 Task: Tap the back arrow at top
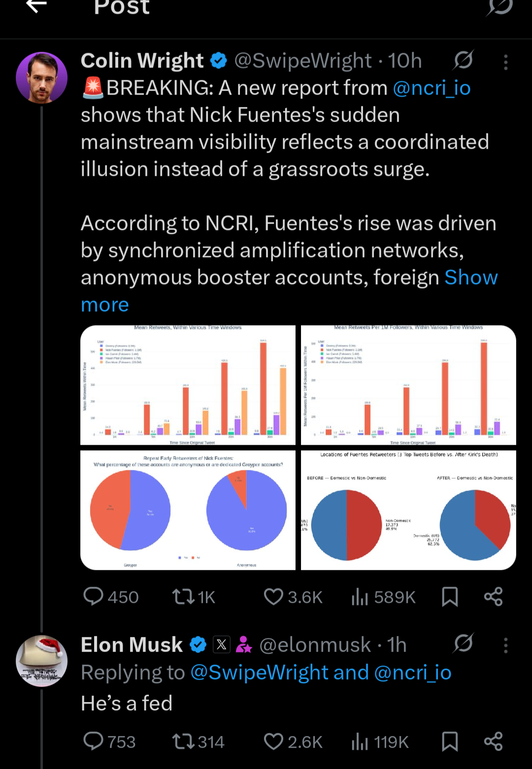pos(36,6)
